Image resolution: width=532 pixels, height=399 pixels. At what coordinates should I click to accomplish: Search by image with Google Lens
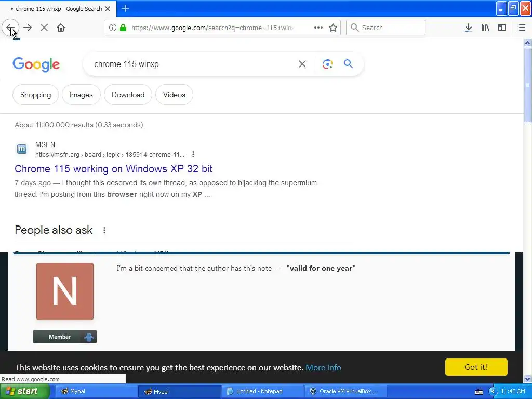click(x=327, y=64)
